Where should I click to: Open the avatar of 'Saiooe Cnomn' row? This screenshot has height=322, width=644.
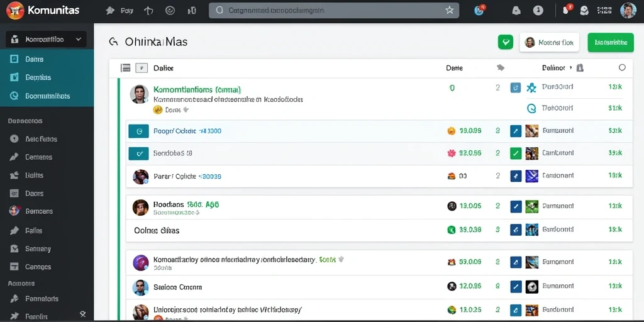click(x=140, y=287)
